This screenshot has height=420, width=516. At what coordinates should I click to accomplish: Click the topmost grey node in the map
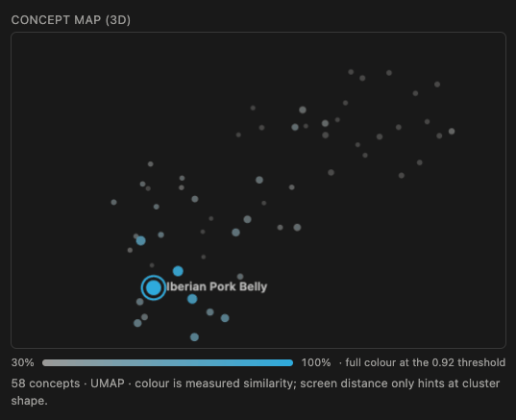pos(351,72)
